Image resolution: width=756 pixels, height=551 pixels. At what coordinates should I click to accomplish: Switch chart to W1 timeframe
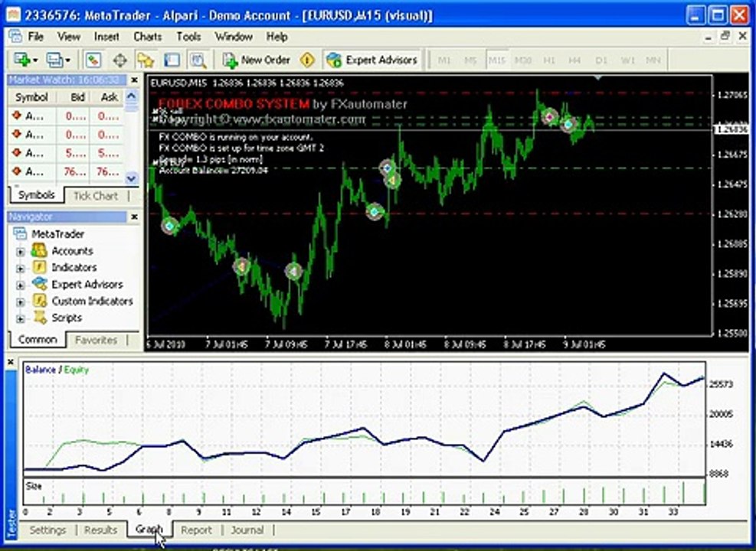(627, 60)
